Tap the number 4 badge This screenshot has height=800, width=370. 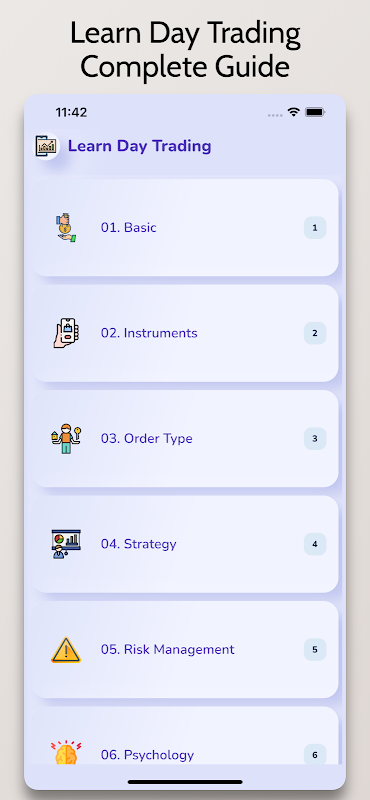(315, 544)
